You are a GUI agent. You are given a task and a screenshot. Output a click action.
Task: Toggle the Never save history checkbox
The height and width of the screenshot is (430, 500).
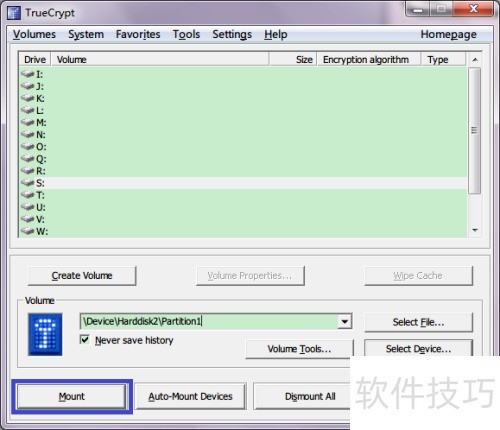(85, 340)
